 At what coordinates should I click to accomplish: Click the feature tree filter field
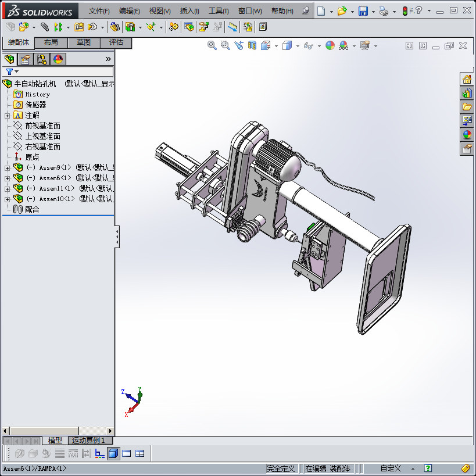pos(58,71)
